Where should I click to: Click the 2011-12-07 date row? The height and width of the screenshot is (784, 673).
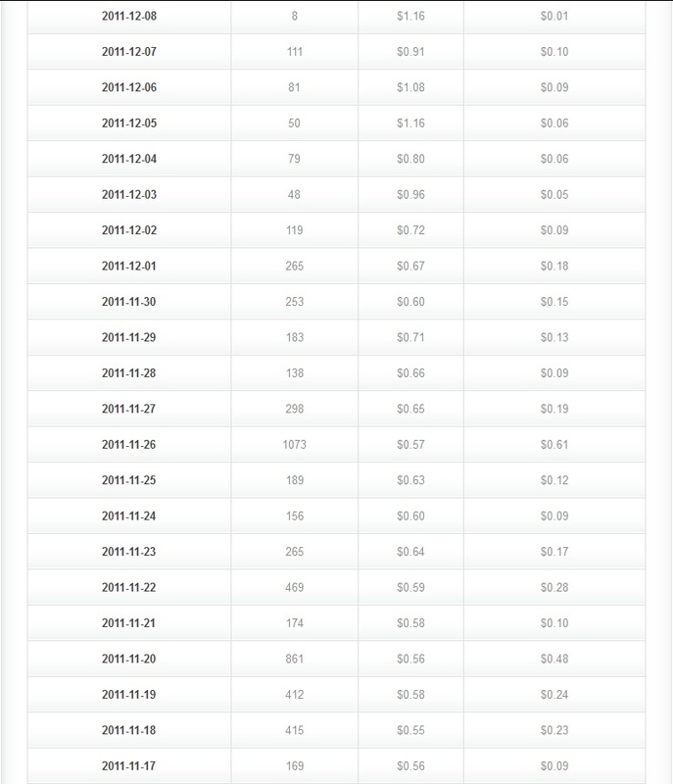point(336,52)
